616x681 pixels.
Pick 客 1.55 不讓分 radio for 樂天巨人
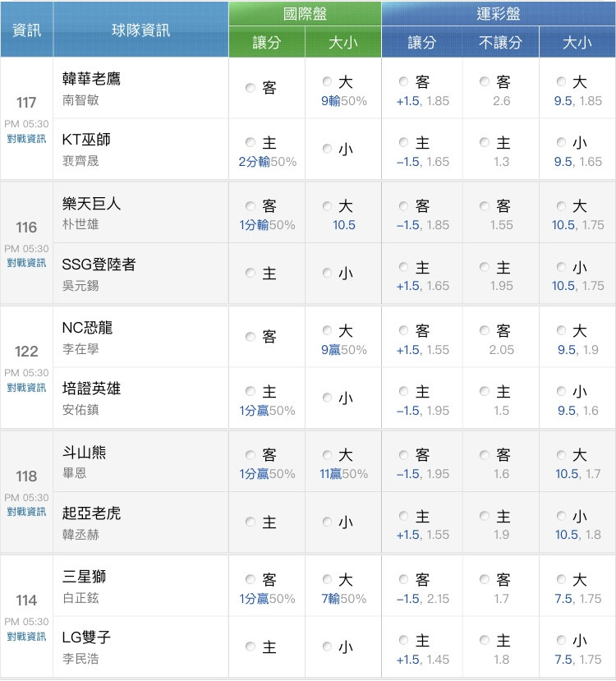click(485, 206)
